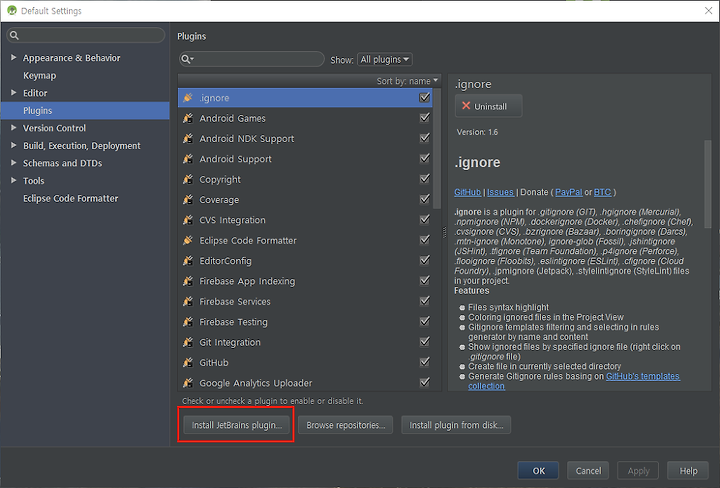Click the settings search magnifier icon
Screen dimensions: 720x488
click(14, 35)
